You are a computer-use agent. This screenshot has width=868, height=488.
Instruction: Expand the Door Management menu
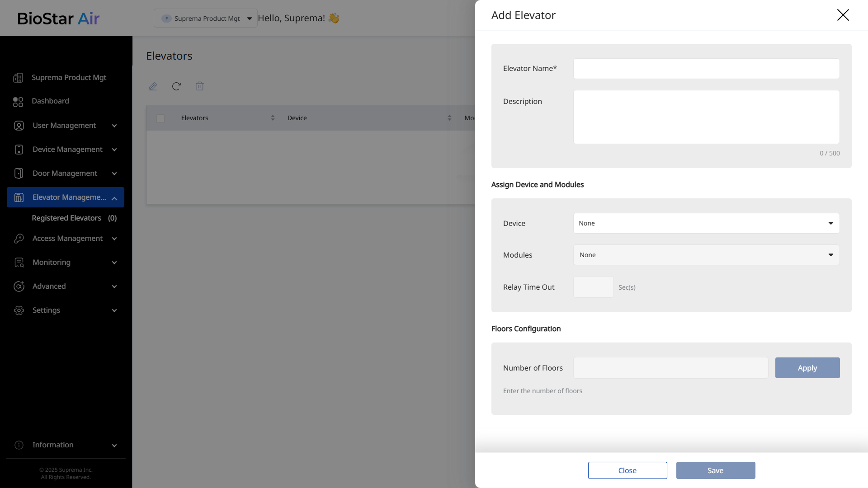click(x=66, y=174)
